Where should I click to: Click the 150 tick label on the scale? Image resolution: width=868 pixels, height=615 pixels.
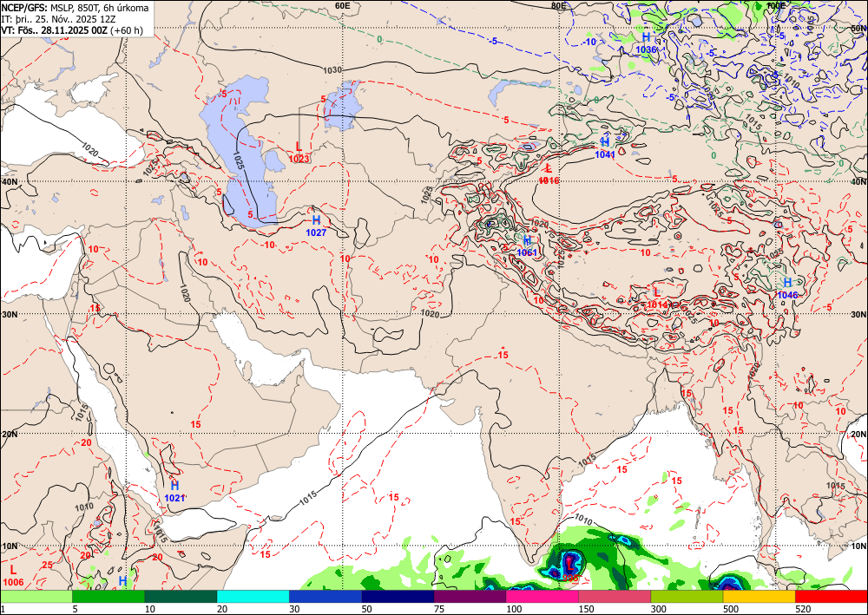coord(588,609)
